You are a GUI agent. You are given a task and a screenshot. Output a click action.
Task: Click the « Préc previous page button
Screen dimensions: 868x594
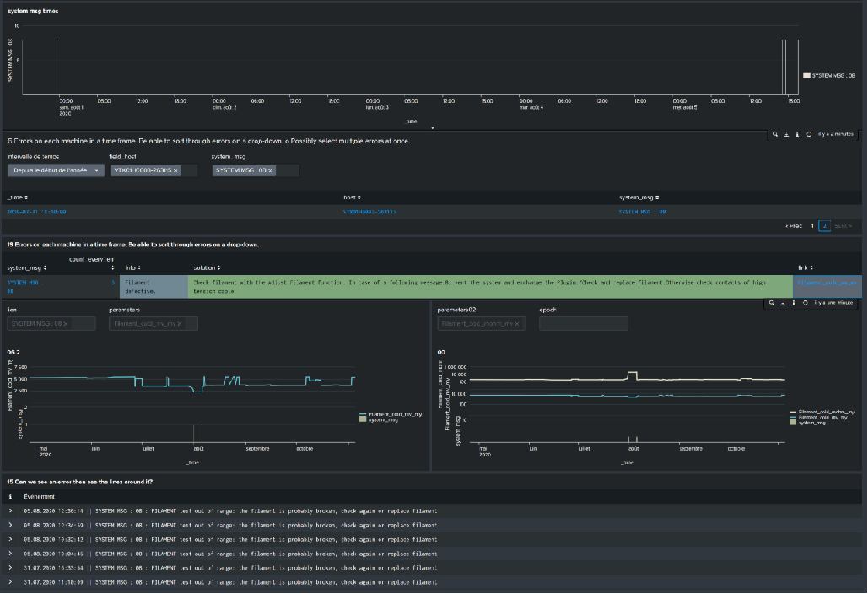793,226
